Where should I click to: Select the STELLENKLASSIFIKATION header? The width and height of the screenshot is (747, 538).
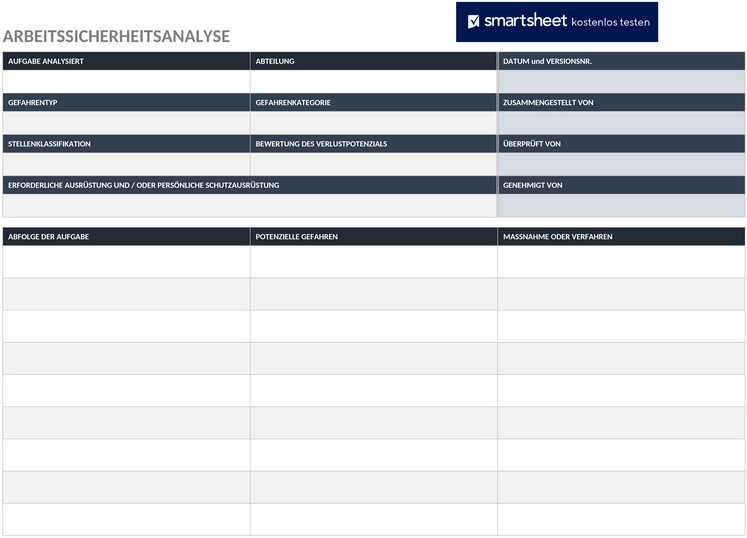pos(126,144)
